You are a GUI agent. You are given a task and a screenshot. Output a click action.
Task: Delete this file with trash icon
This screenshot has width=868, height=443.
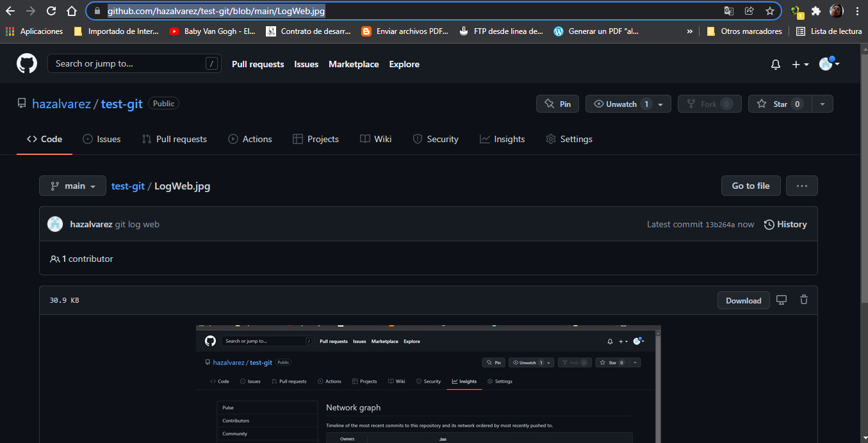coord(804,300)
